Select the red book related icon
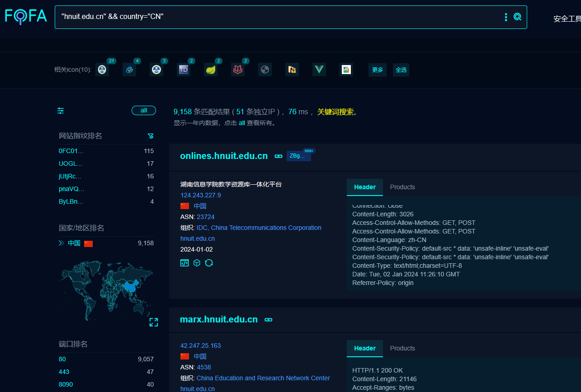The height and width of the screenshot is (392, 581). tap(238, 70)
